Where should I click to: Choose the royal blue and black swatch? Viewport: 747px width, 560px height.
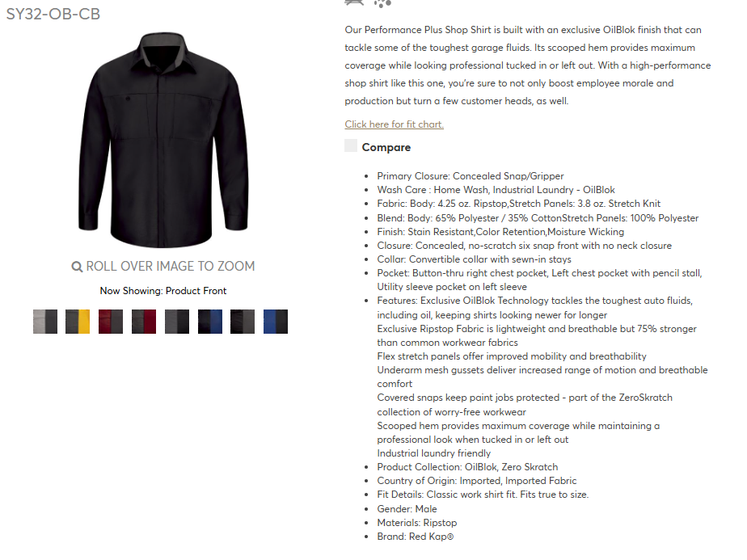click(276, 322)
